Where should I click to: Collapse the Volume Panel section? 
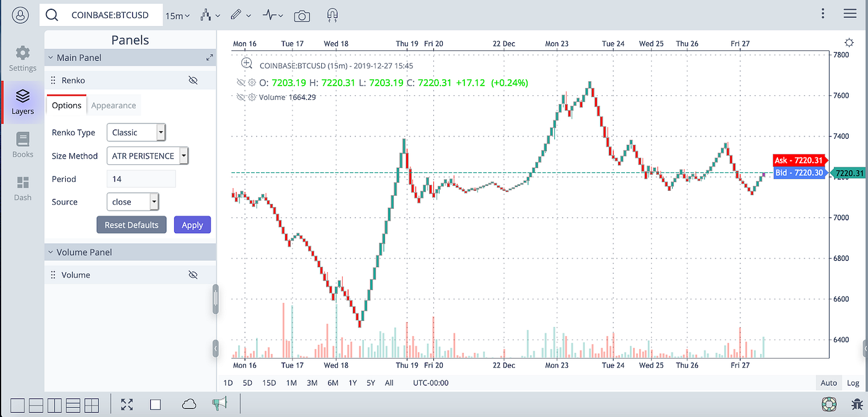(51, 252)
